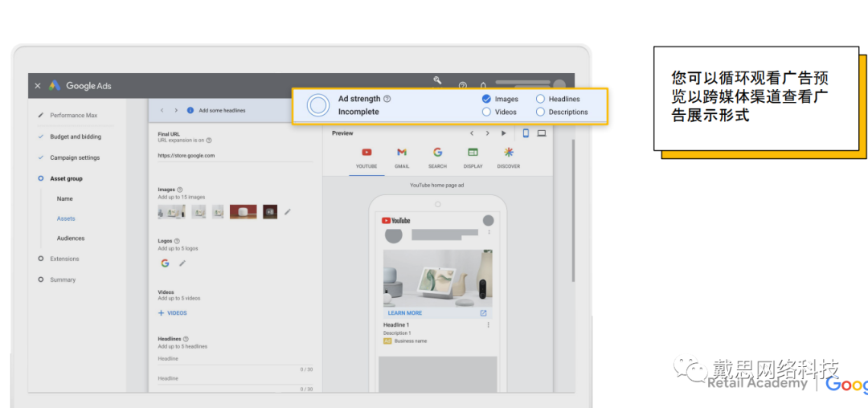
Task: Click the Headline 1 text in preview
Action: coord(396,325)
